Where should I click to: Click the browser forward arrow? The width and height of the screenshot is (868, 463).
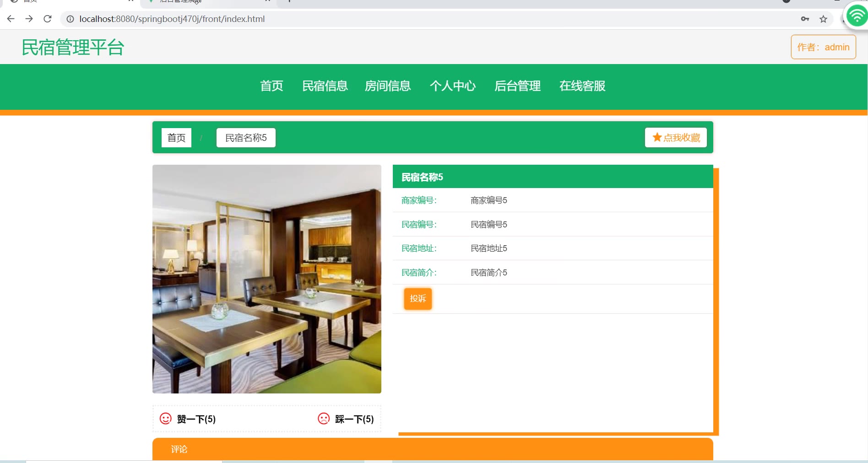pos(29,19)
